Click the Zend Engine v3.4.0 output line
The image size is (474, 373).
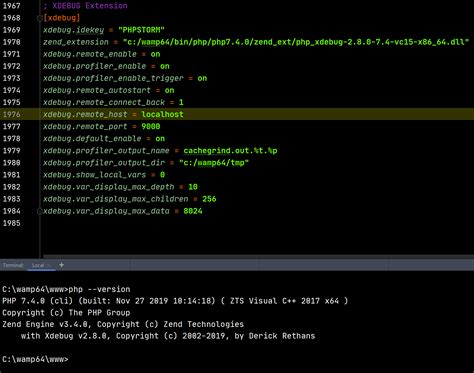point(123,324)
